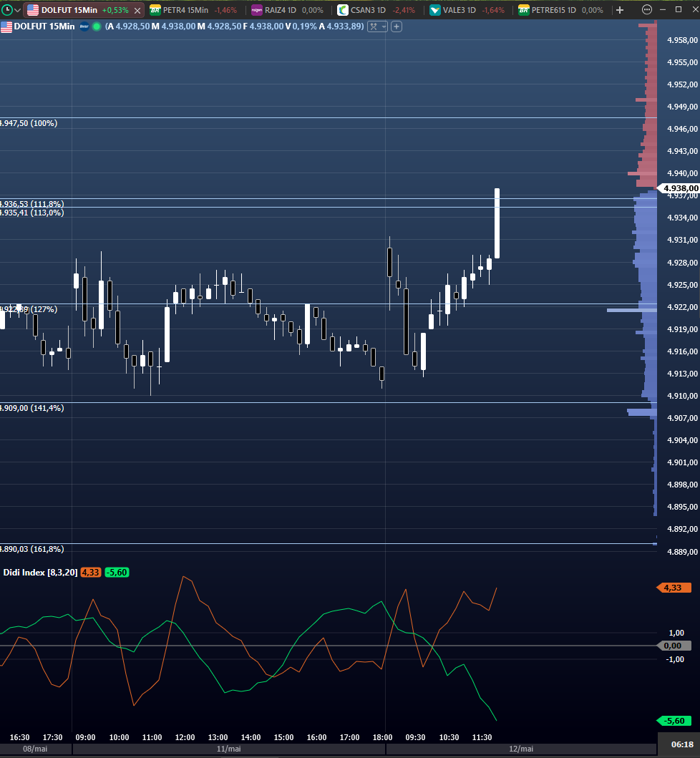Image resolution: width=700 pixels, height=758 pixels.
Task: Select the 4.890,03 (161,8%) Fibonacci label
Action: click(x=32, y=549)
